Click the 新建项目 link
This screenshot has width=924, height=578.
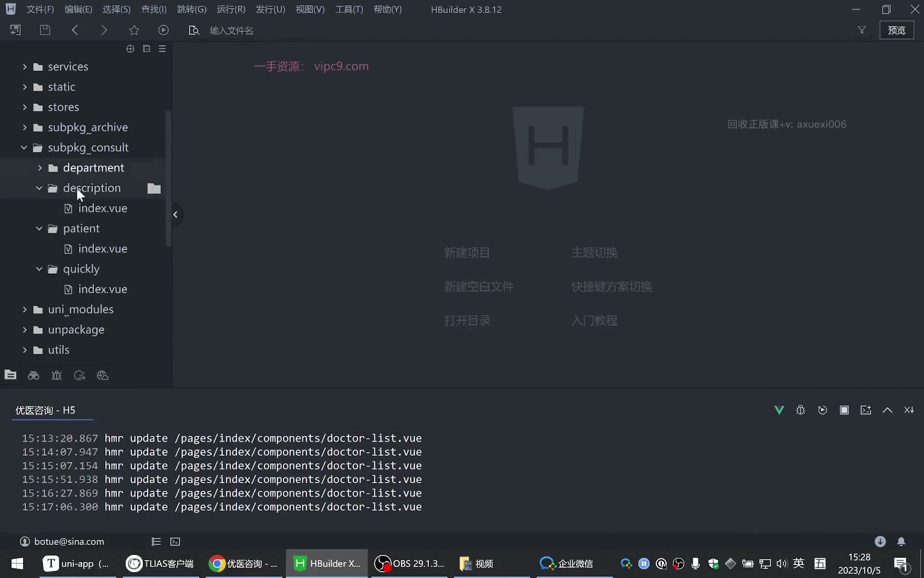point(467,252)
